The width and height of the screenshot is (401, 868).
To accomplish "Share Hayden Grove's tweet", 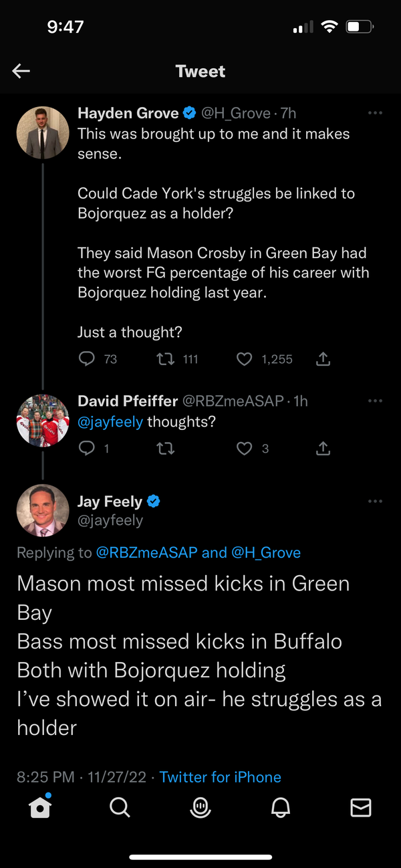I will click(323, 359).
